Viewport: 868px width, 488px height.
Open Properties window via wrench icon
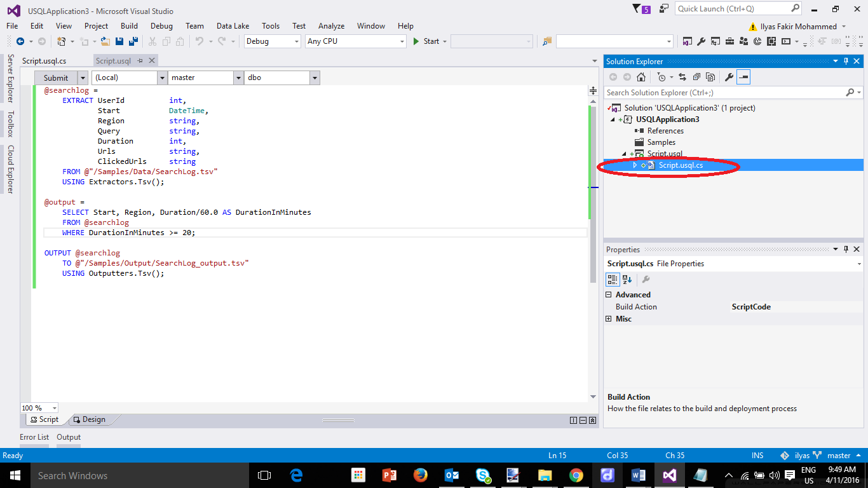pos(729,77)
